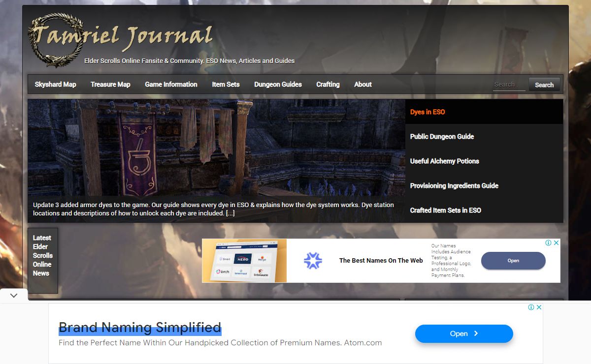The image size is (591, 364).
Task: Click the Latest Elder Scrolls Online News box
Action: pos(43,260)
